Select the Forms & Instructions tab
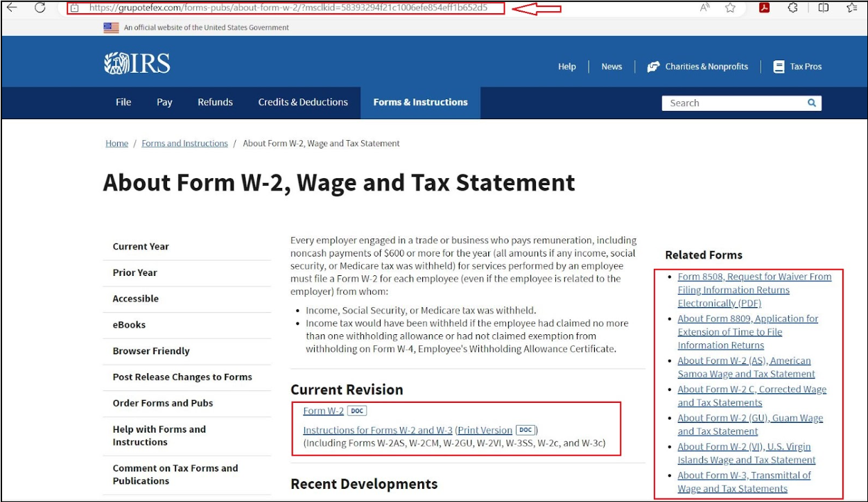Viewport: 868px width, 502px height. coord(420,102)
